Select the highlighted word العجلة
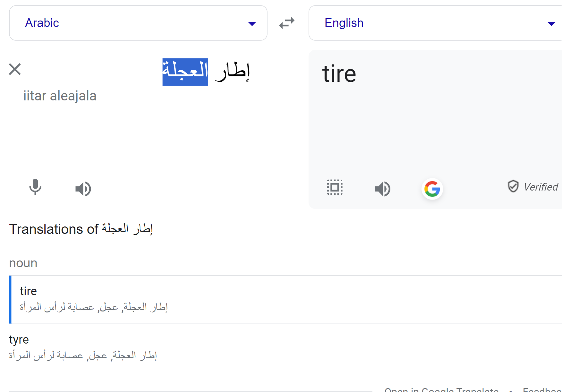This screenshot has height=392, width=562. click(x=185, y=72)
